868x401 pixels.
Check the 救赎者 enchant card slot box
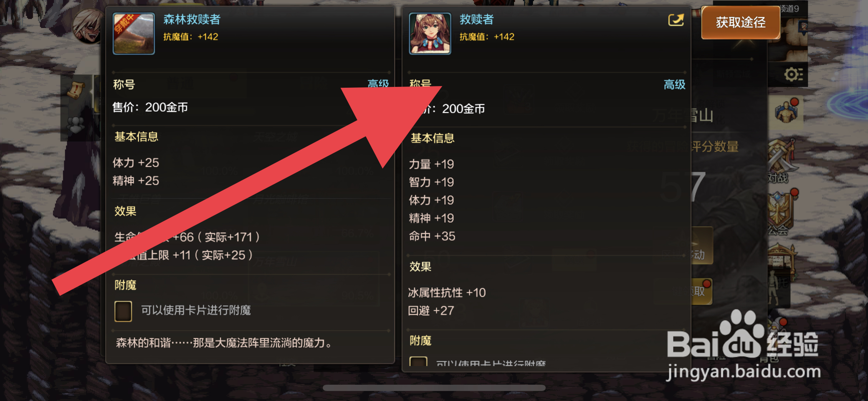click(418, 362)
